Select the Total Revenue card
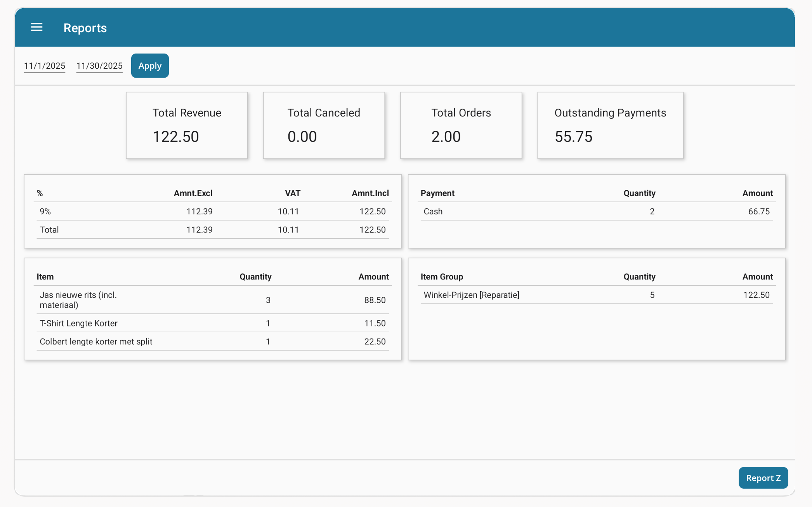The width and height of the screenshot is (812, 507). tap(187, 125)
